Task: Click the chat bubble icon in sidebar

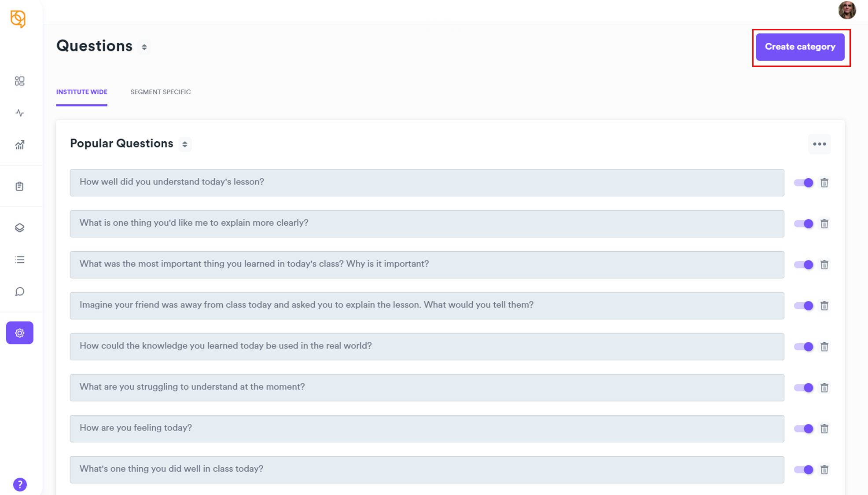Action: 19,292
